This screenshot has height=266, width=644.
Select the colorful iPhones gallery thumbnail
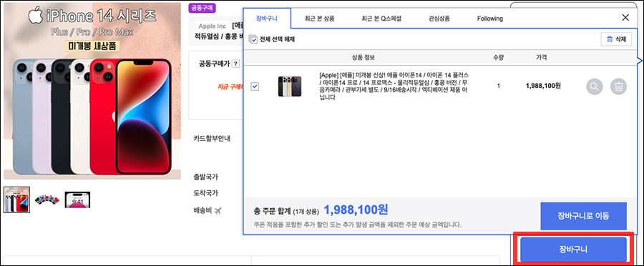[x=47, y=199]
